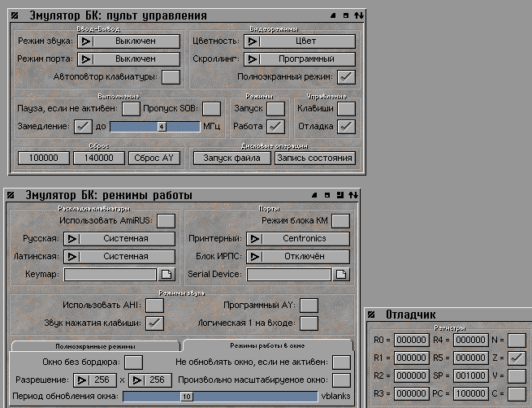Image resolution: width=532 pixels, height=408 pixels.
Task: Cycle the Разрешение width value 256
Action: [95, 380]
